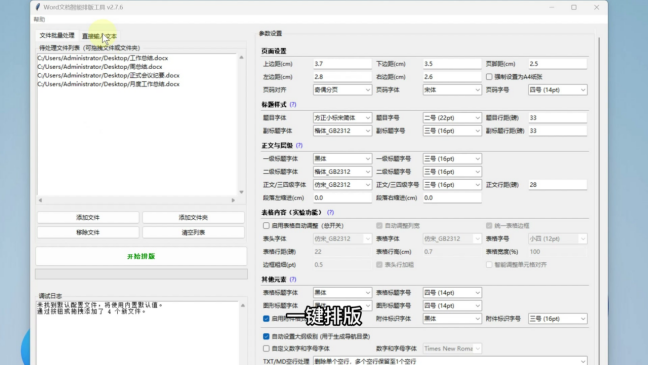Toggle the 统一表格边框 checkbox
Screen dimensions: 648x365
(489, 226)
